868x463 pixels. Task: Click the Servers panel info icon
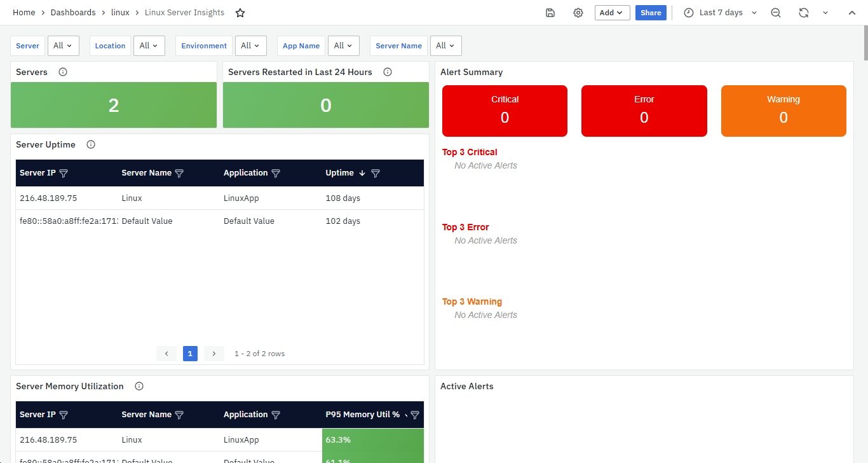(63, 72)
